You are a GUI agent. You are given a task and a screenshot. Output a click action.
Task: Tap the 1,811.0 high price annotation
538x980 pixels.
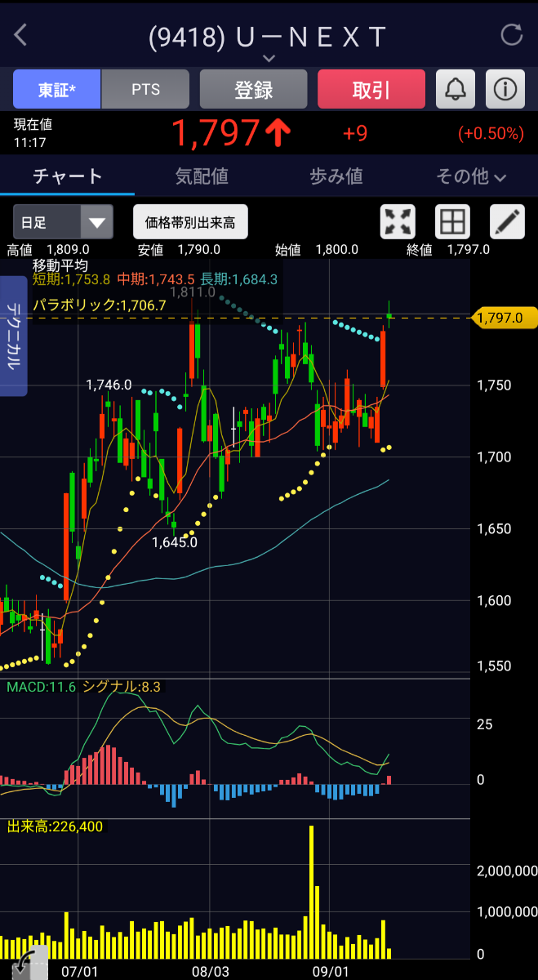tap(193, 292)
